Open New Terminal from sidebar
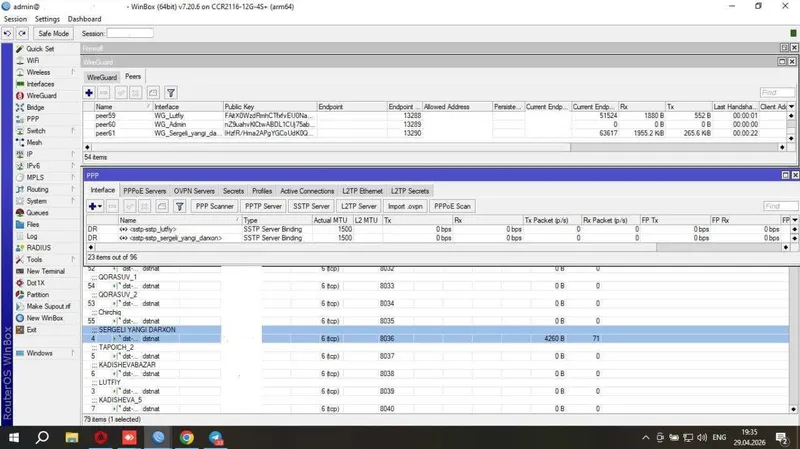Viewport: 800px width, 449px height. click(x=45, y=271)
